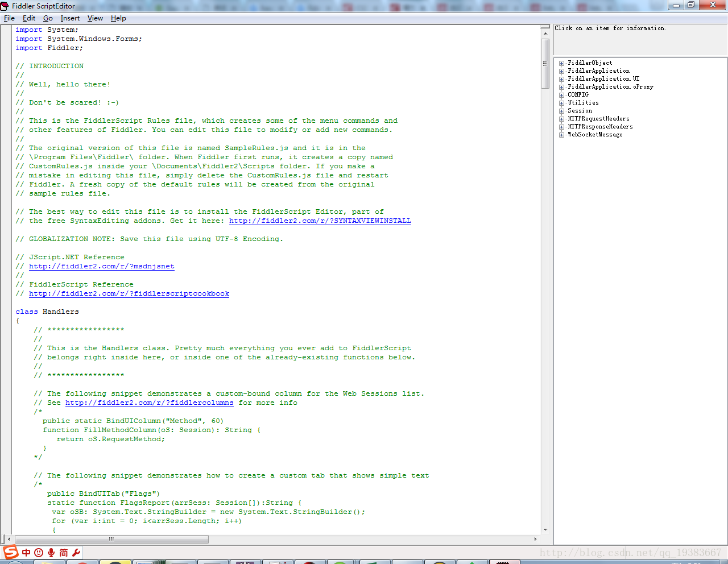Image resolution: width=728 pixels, height=564 pixels.
Task: Open the fiddlercolumns link
Action: pos(150,403)
